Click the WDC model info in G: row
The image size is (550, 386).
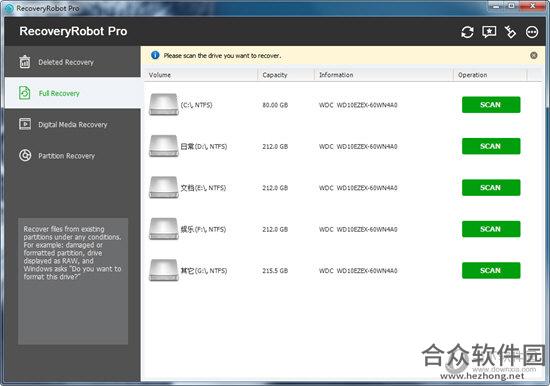coord(358,271)
